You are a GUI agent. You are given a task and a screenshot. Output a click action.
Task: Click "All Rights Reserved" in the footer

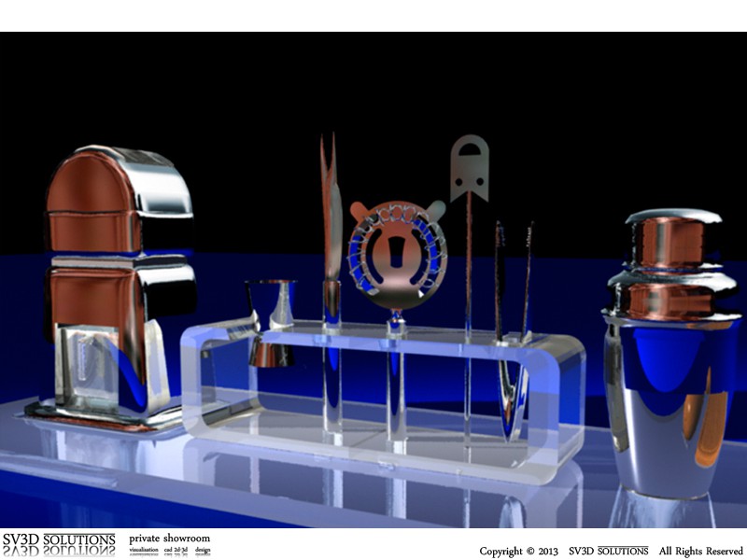(x=700, y=552)
